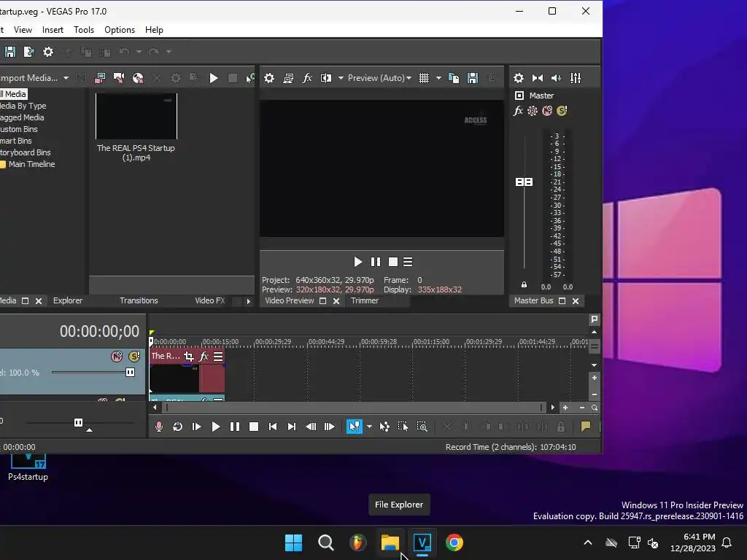Image resolution: width=747 pixels, height=560 pixels.
Task: Solo the Master bus
Action: coord(562,111)
